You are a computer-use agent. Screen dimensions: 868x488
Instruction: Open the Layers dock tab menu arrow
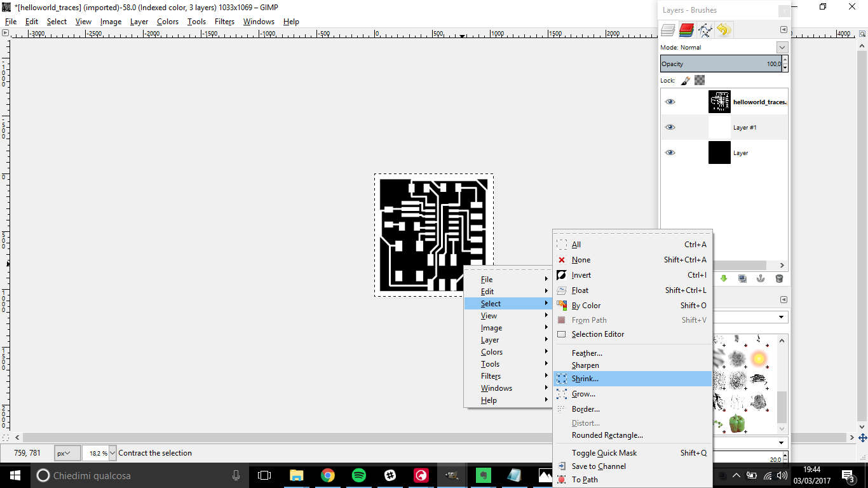[783, 29]
